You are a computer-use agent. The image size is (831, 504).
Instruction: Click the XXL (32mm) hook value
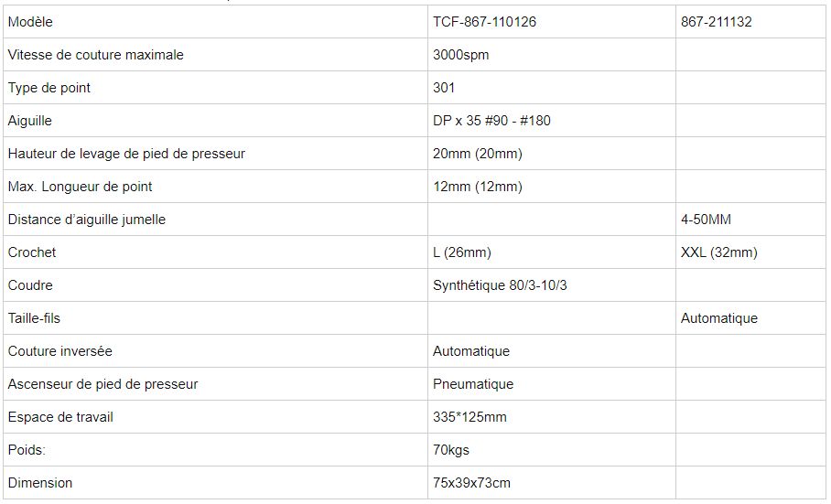[718, 252]
